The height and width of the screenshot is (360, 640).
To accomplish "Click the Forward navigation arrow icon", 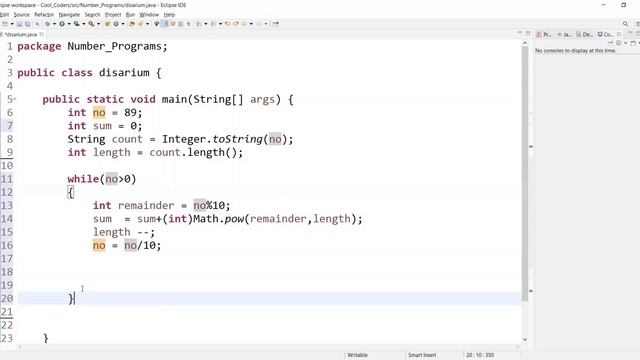I will (259, 24).
